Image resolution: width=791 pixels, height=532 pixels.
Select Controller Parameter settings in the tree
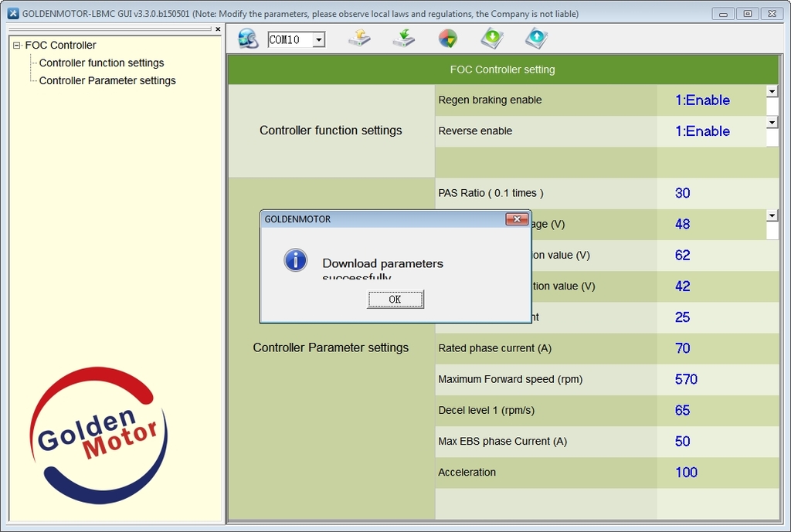[x=107, y=81]
